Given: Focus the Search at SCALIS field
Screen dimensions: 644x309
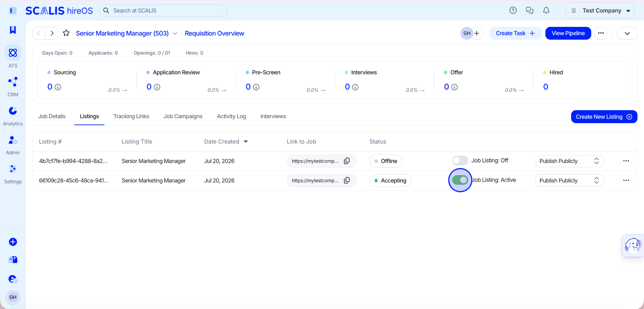Looking at the screenshot, I should click(163, 10).
